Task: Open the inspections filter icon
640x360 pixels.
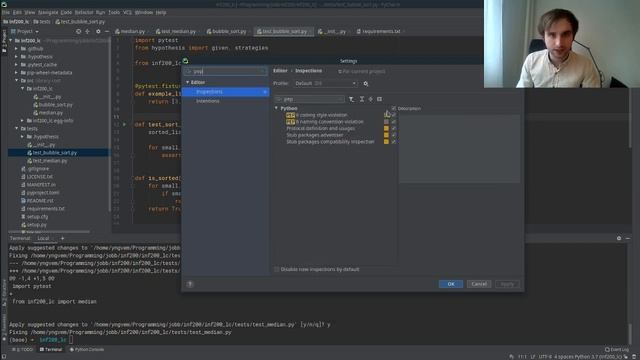Action: pyautogui.click(x=351, y=99)
